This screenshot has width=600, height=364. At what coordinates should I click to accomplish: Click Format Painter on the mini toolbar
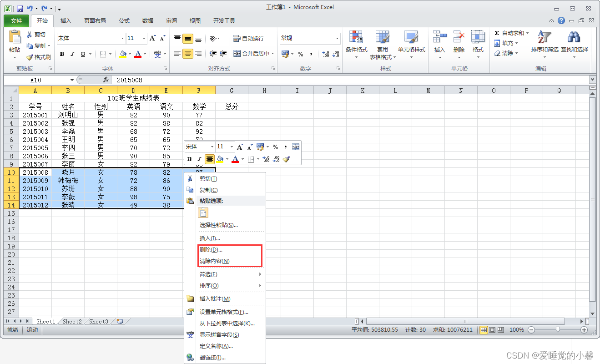(286, 159)
